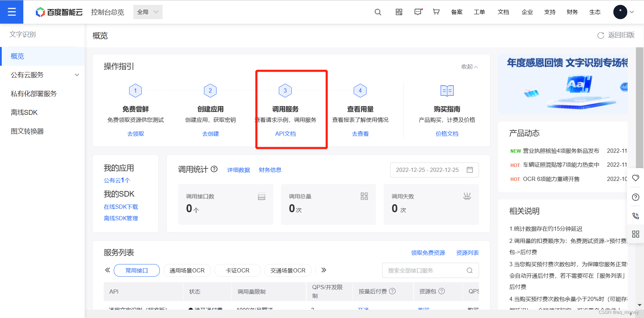Click the heart favorites icon on the right edge
The width and height of the screenshot is (644, 318).
[x=636, y=178]
